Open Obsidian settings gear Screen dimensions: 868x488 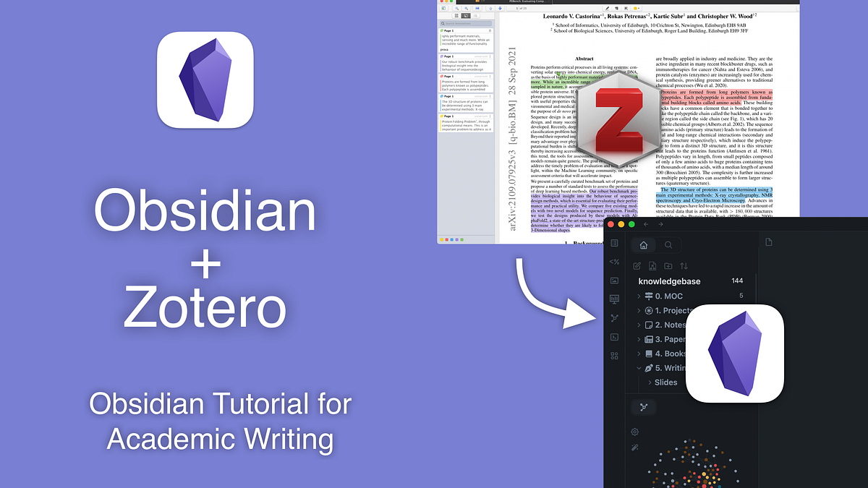coord(634,432)
